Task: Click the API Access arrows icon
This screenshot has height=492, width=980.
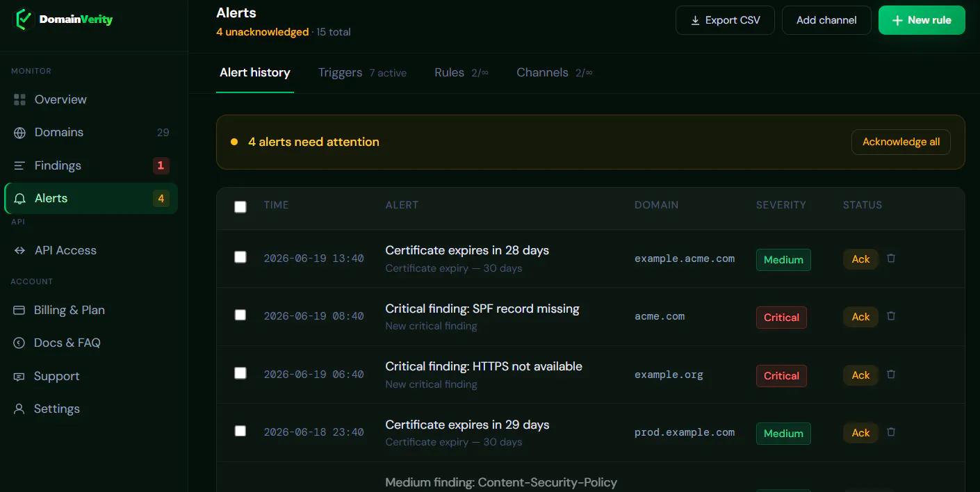Action: coord(19,251)
